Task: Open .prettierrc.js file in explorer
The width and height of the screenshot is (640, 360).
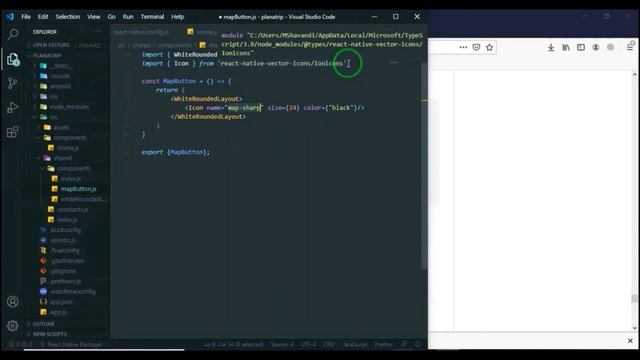Action: click(66, 281)
